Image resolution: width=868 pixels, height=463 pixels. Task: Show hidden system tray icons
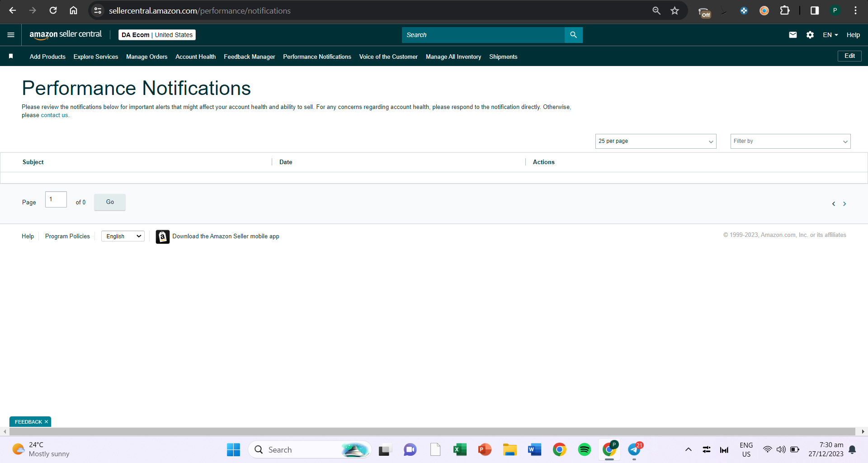point(688,450)
